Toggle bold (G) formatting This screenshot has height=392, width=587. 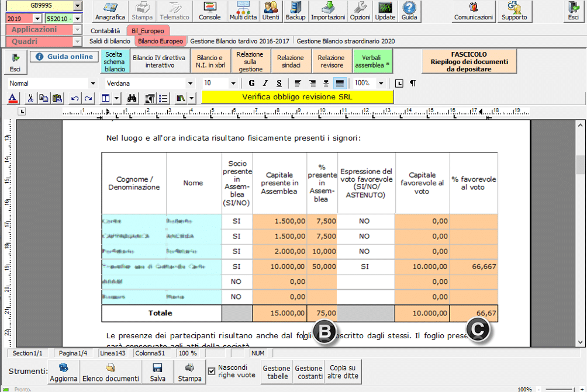(x=251, y=83)
